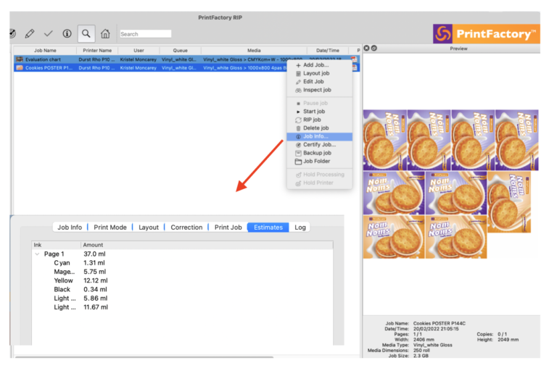
Task: Click the Printer Name column header
Action: coord(97,51)
